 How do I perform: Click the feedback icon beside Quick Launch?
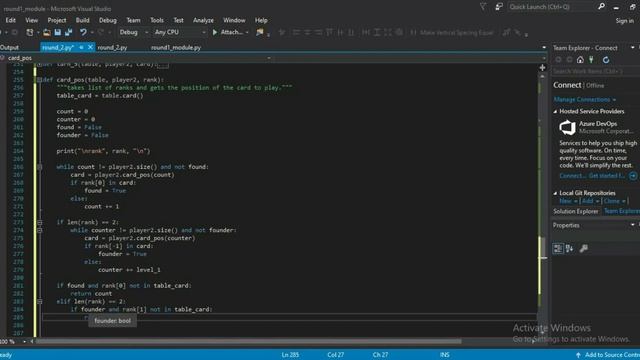click(x=499, y=7)
